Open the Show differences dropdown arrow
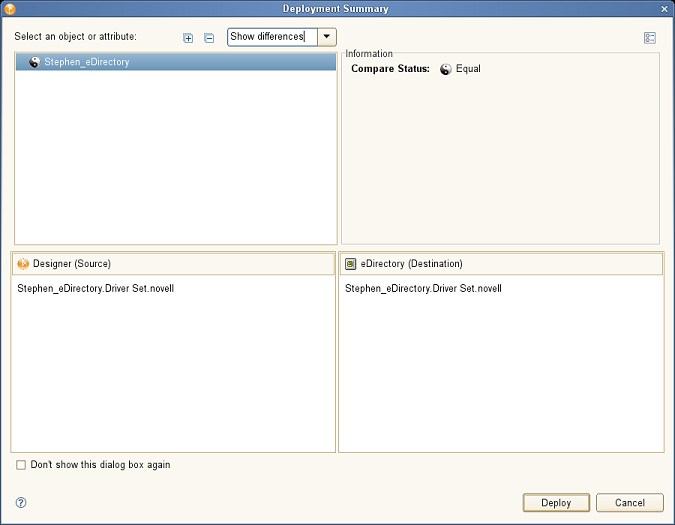675x525 pixels. coord(327,37)
